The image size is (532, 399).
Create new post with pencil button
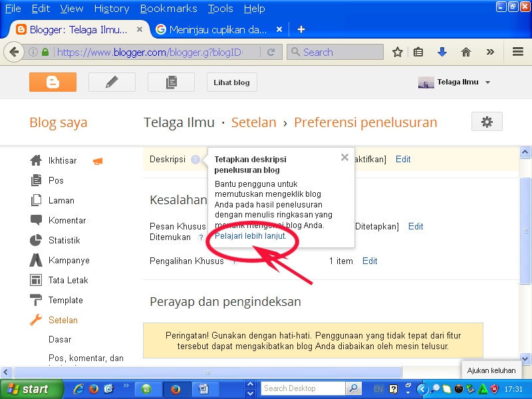tap(112, 82)
